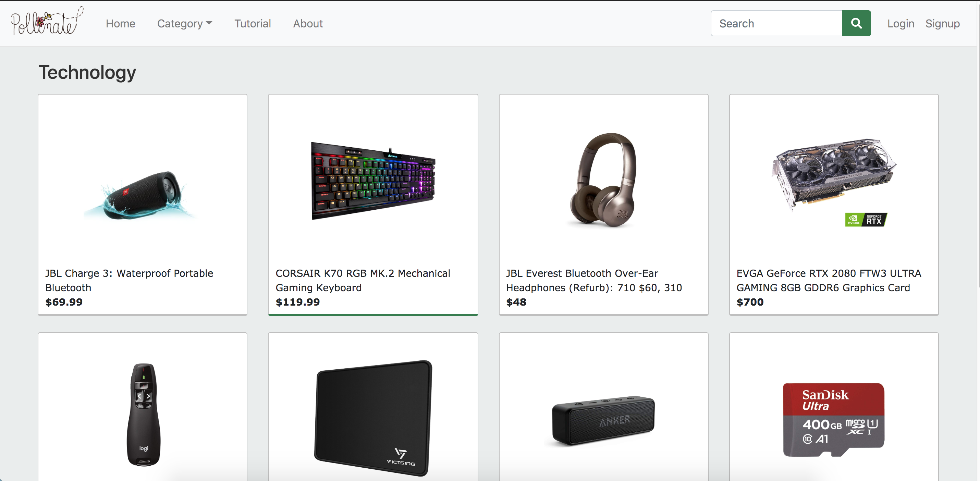Open the Tutorial page
The image size is (980, 481).
[252, 24]
